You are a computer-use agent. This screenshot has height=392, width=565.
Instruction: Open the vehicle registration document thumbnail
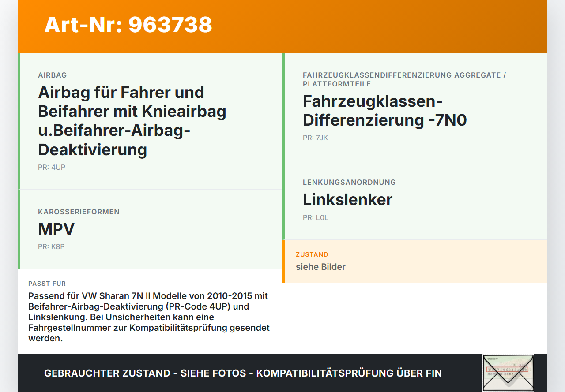(508, 373)
